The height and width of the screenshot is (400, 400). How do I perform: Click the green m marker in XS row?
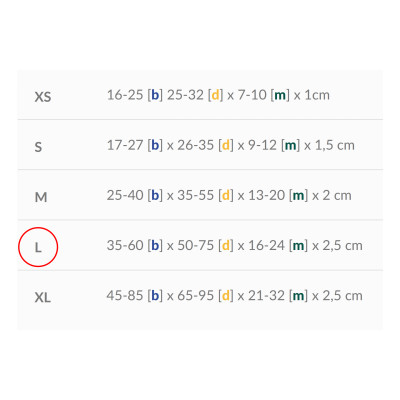280,95
